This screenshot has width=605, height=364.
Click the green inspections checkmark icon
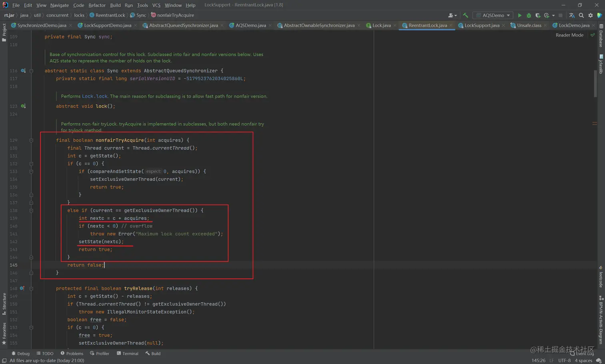tap(593, 35)
